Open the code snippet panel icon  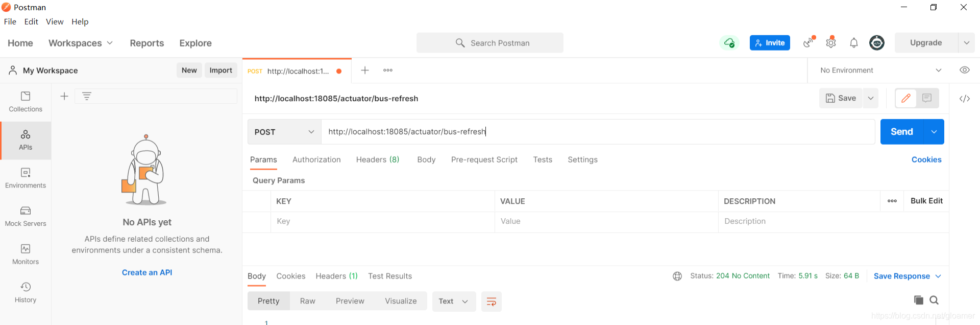pyautogui.click(x=965, y=99)
